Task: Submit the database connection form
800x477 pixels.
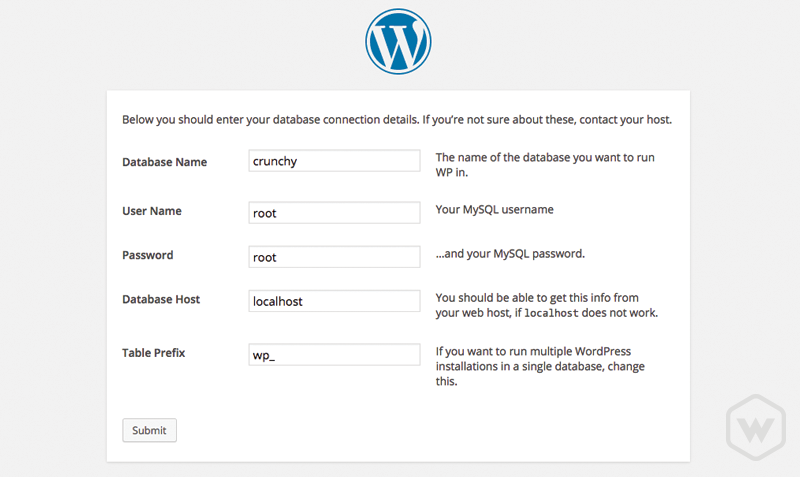Action: (149, 430)
